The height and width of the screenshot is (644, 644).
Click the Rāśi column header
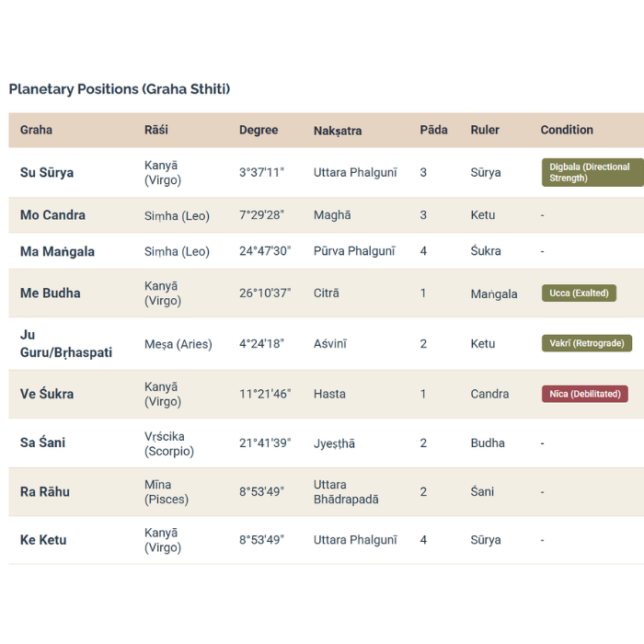click(x=156, y=130)
